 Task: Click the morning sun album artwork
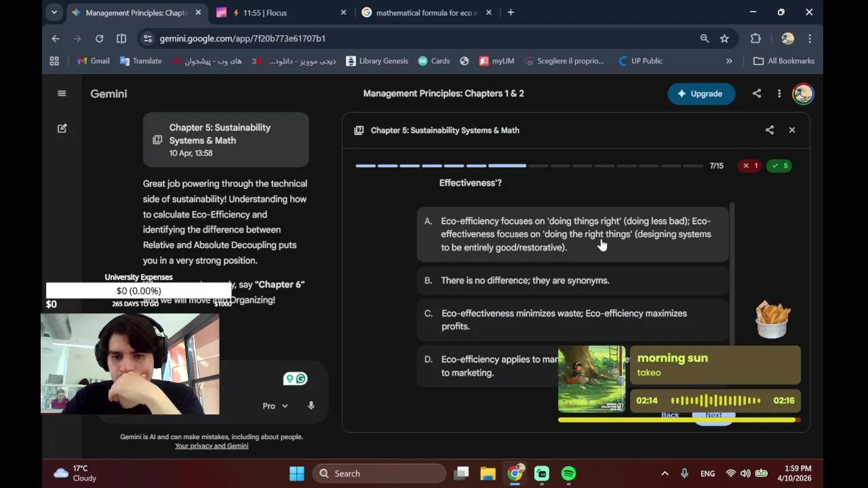(592, 379)
